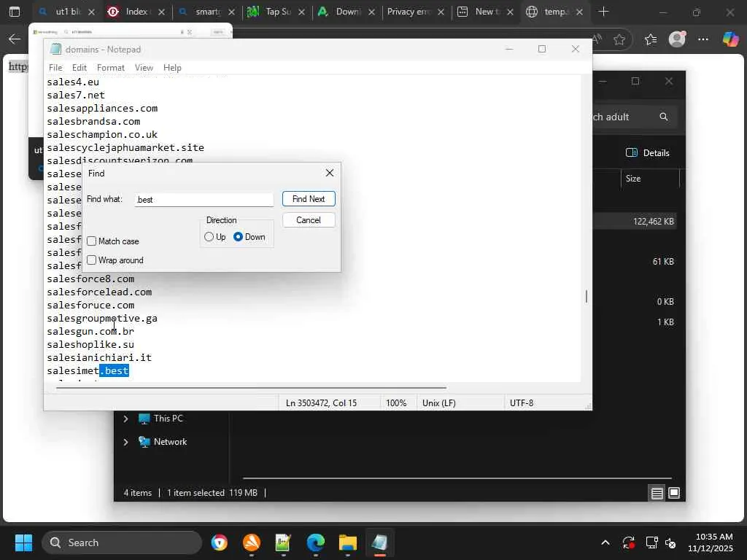Open a new browser tab with plus

[603, 12]
